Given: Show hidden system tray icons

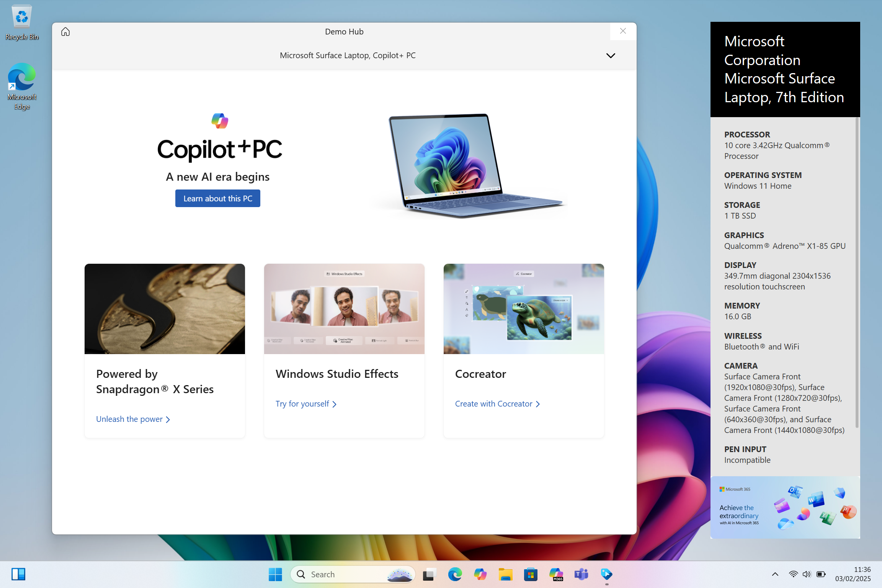Looking at the screenshot, I should pyautogui.click(x=775, y=574).
